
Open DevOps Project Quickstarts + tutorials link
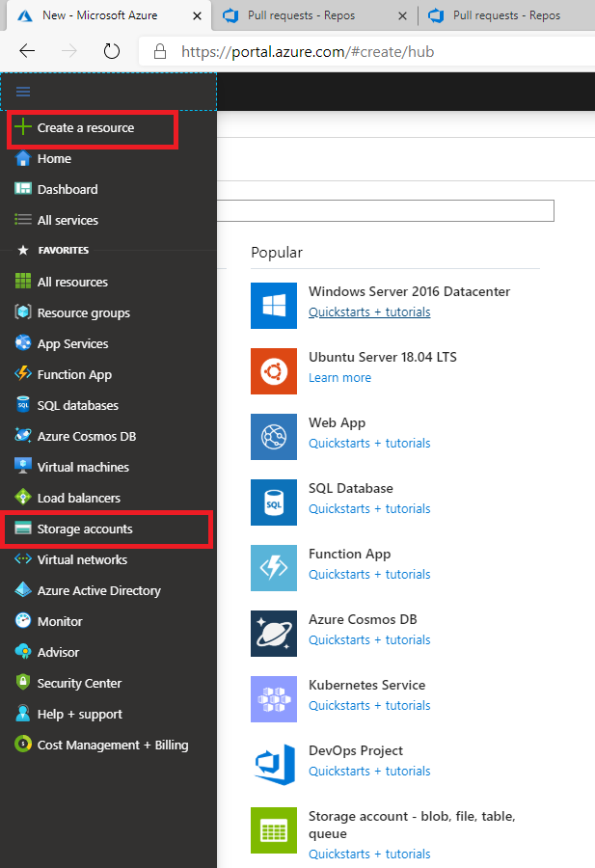(369, 772)
